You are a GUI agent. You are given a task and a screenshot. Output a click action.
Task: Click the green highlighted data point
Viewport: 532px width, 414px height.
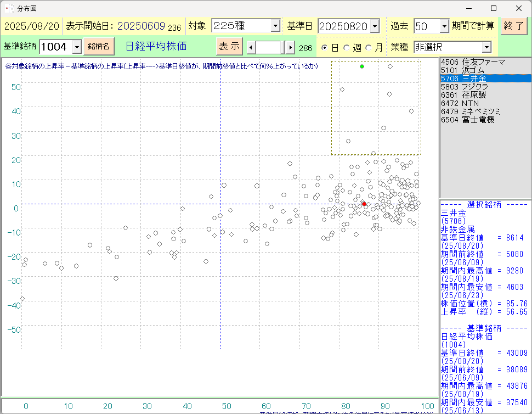[x=362, y=66]
